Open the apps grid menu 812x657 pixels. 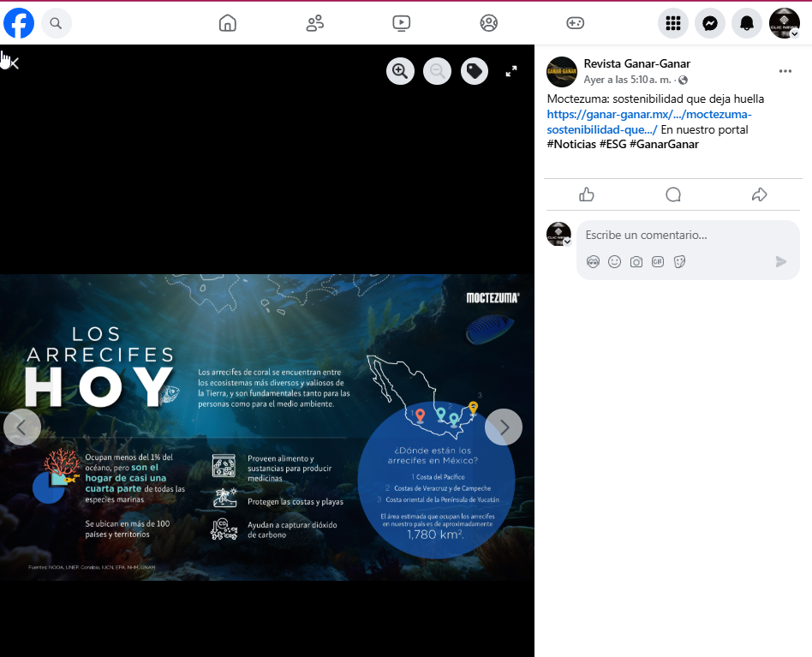tap(673, 23)
